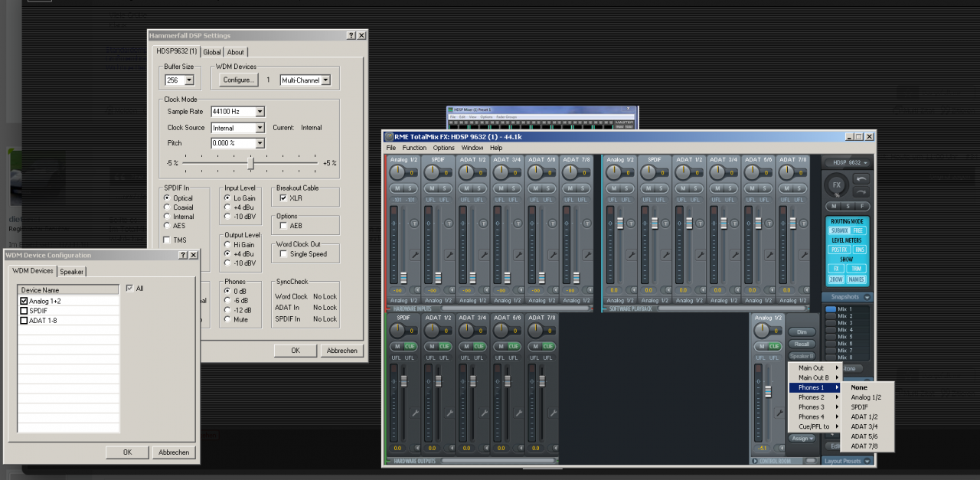The width and height of the screenshot is (980, 480).
Task: Click the redo arrow in TotalMix sidebar
Action: coord(861,191)
